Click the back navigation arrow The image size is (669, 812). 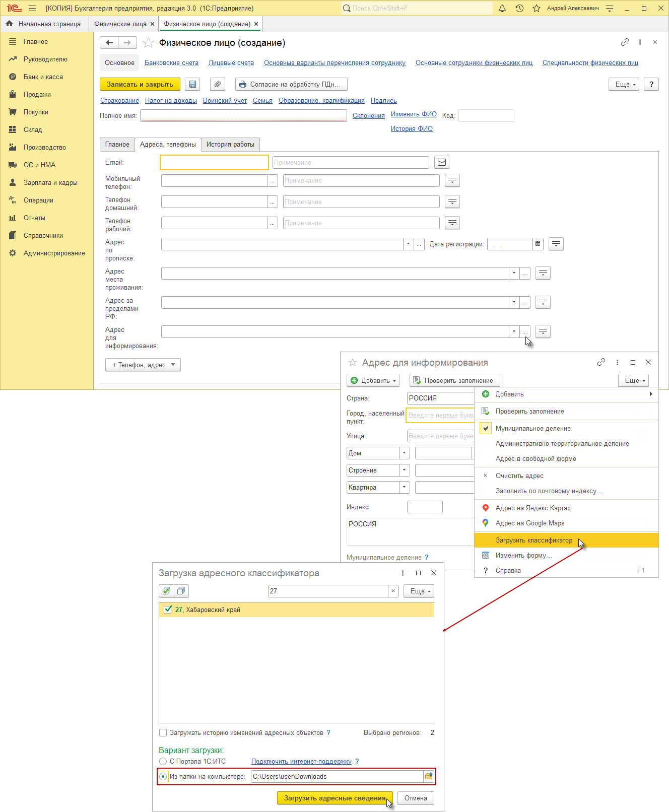point(109,43)
